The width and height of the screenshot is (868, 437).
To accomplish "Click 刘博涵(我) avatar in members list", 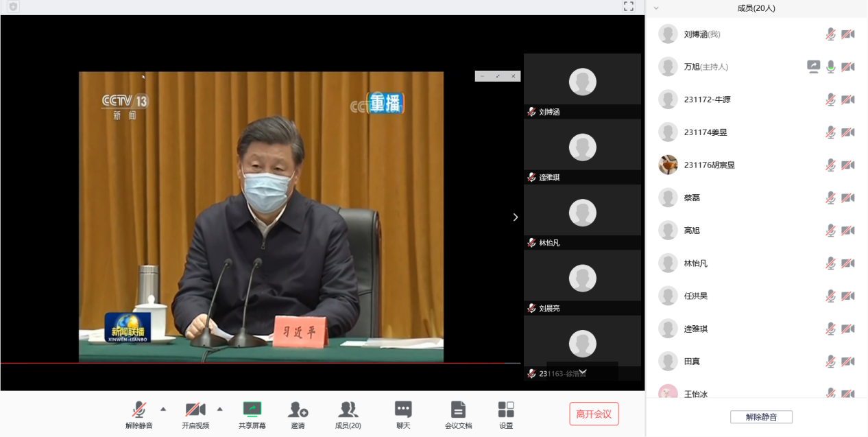I will [x=668, y=34].
